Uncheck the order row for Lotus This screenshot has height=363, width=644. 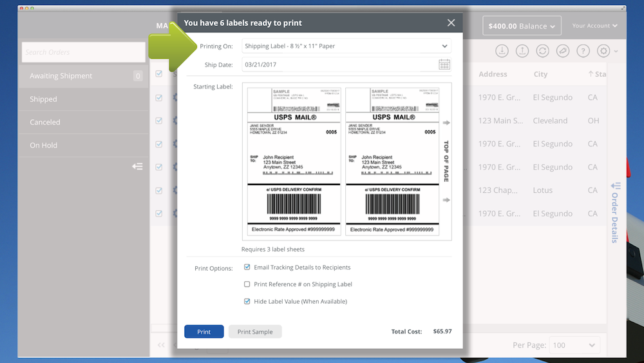[x=159, y=190]
